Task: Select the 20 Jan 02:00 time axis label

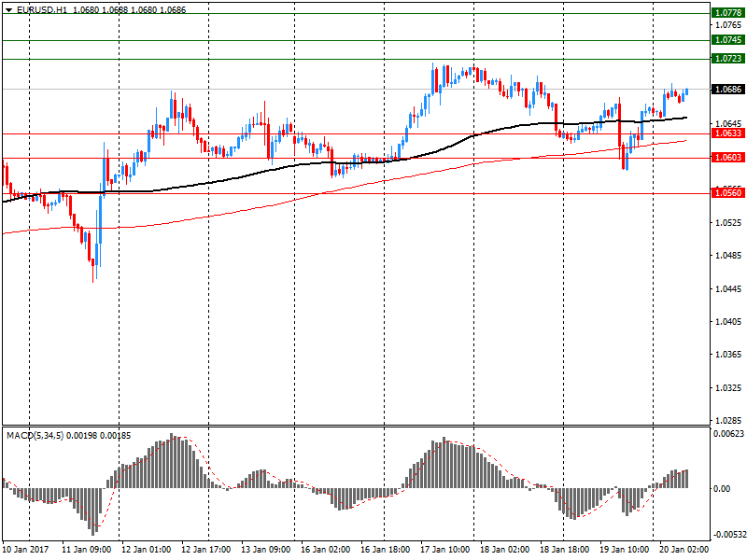Action: pyautogui.click(x=684, y=550)
